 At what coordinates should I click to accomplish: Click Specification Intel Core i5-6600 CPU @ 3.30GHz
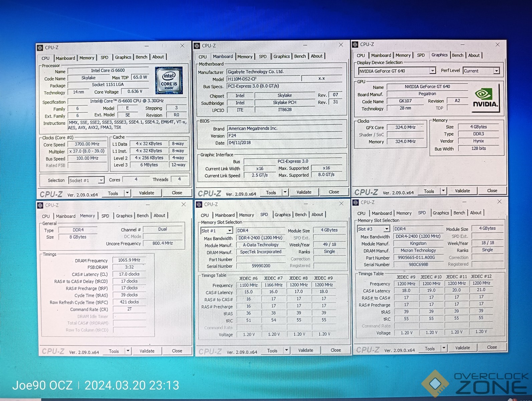(127, 101)
